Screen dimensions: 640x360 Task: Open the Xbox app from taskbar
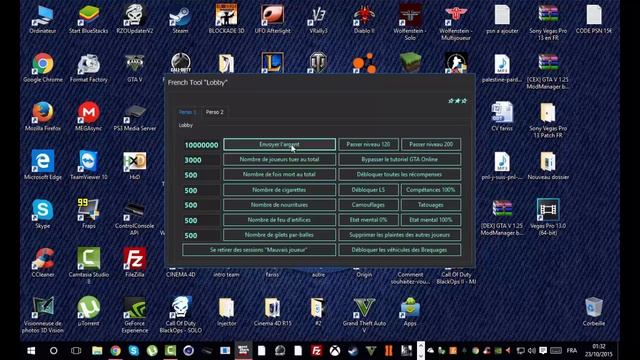pos(335,351)
